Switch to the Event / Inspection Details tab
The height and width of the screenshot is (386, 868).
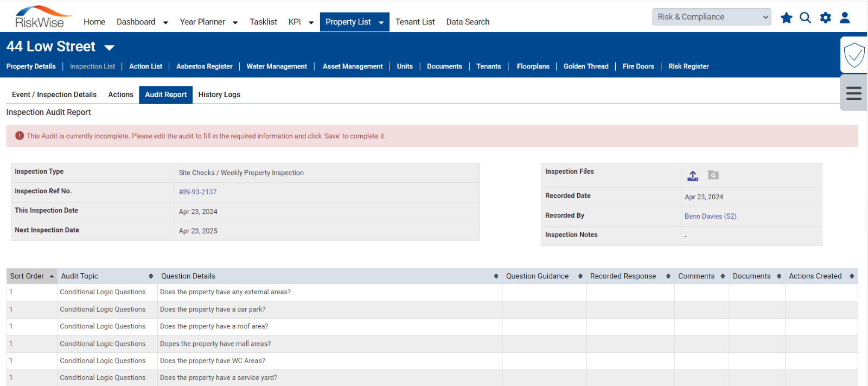pyautogui.click(x=54, y=94)
